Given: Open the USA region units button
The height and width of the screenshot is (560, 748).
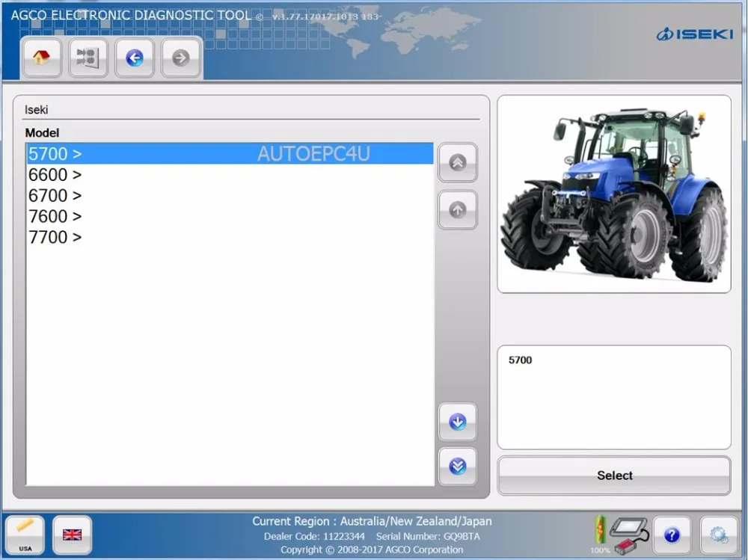Looking at the screenshot, I should pos(25,535).
